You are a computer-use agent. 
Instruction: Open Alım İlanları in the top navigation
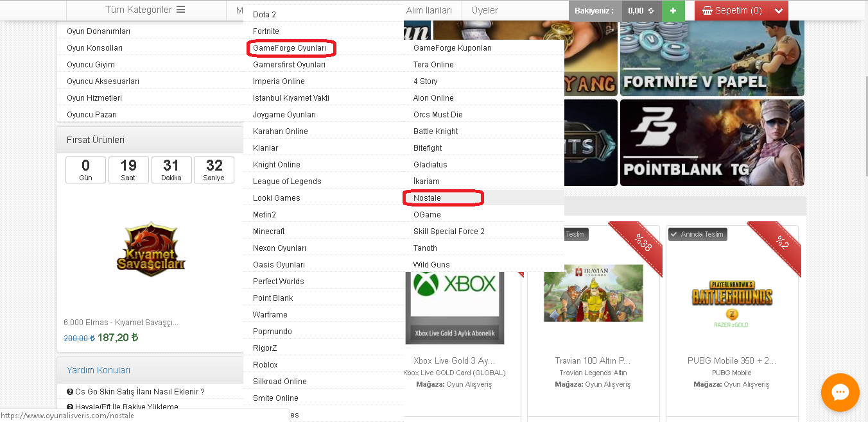pyautogui.click(x=429, y=10)
